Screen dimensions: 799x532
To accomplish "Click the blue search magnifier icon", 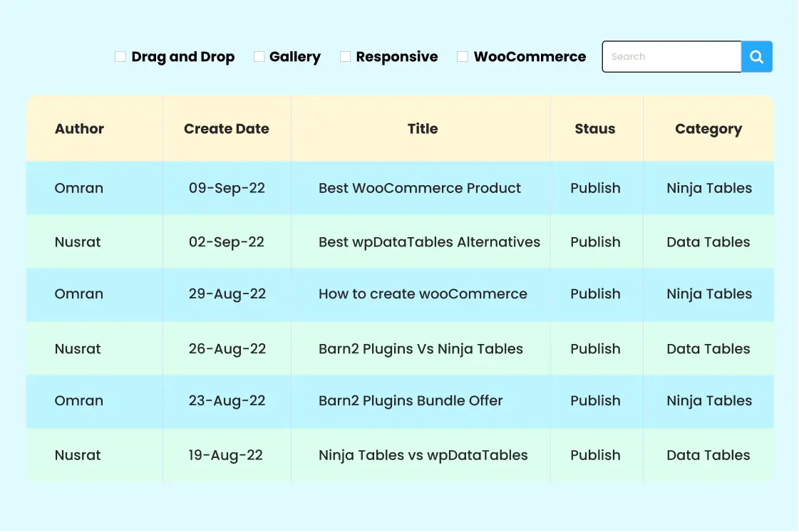I will 757,57.
